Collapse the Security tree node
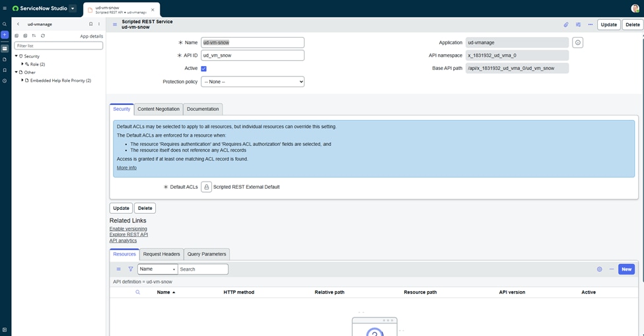Viewport: 644px width, 336px height. tap(17, 56)
